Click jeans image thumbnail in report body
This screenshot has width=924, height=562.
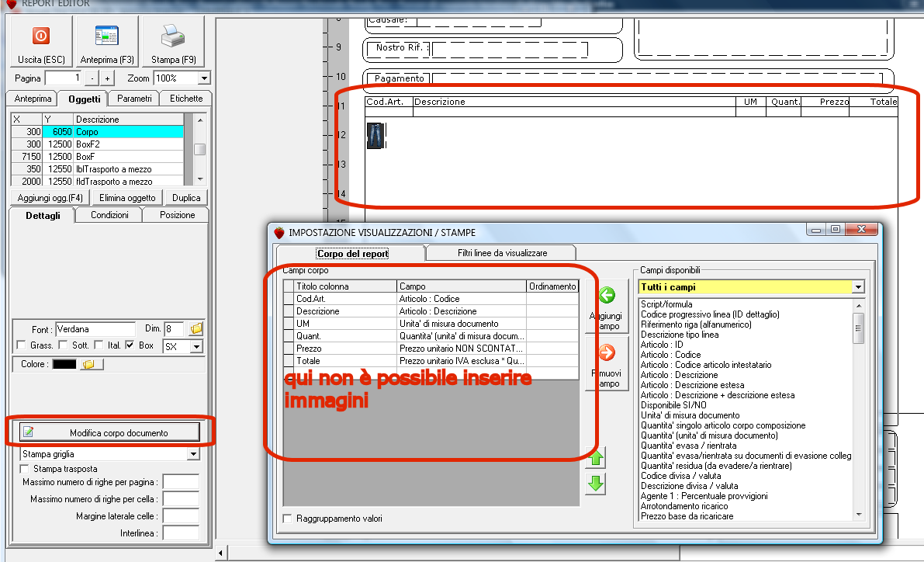tap(375, 136)
